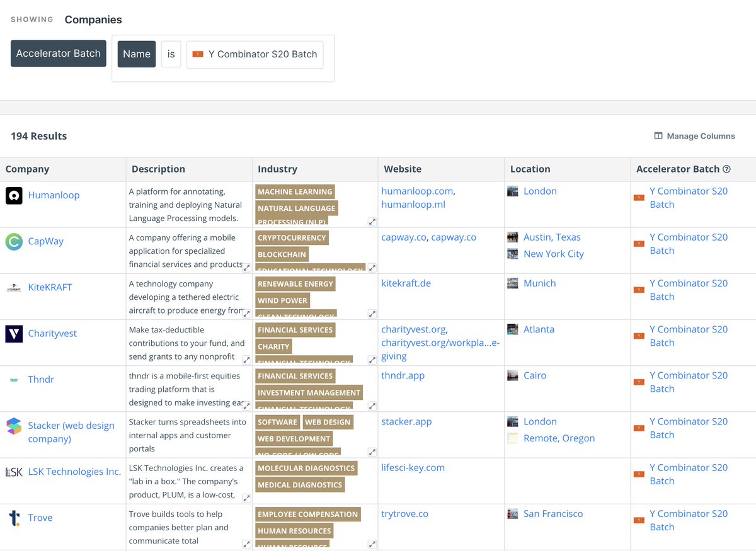Viewport: 756px width, 551px height.
Task: Click the Atlanta location thumbnail
Action: (x=513, y=329)
